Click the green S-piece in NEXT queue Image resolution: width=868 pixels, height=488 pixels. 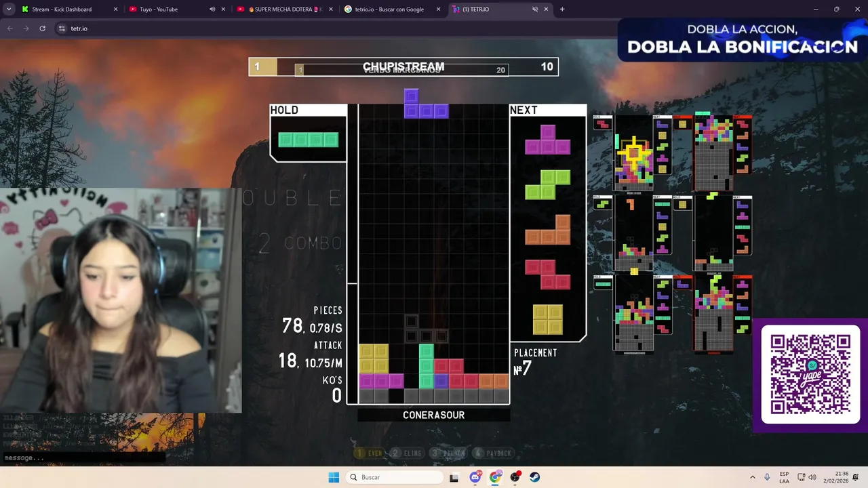pos(547,184)
